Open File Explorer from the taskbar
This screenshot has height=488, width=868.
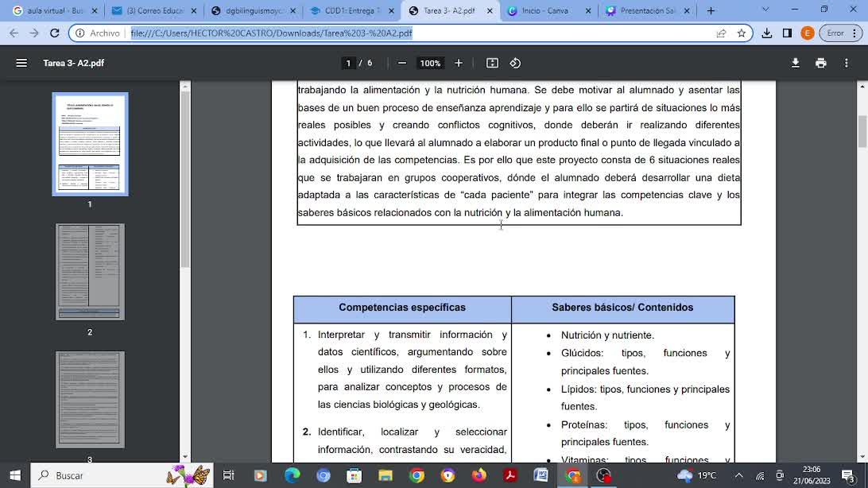[386, 475]
